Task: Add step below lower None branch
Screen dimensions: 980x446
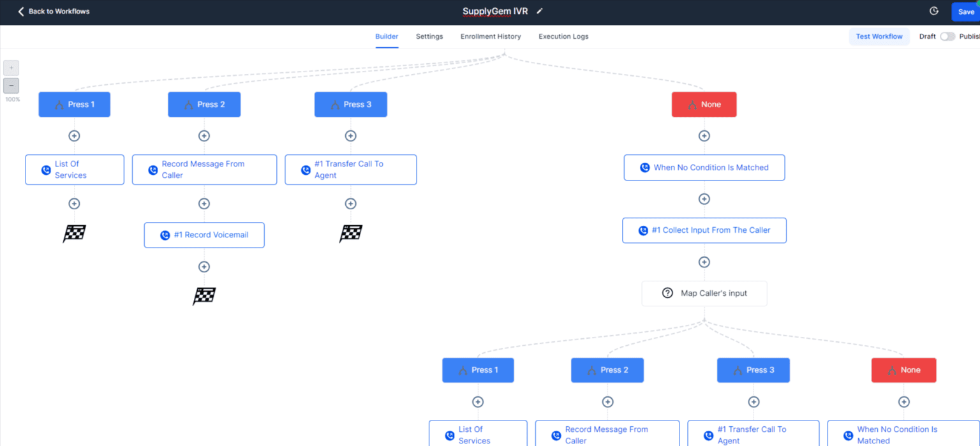Action: pos(903,402)
